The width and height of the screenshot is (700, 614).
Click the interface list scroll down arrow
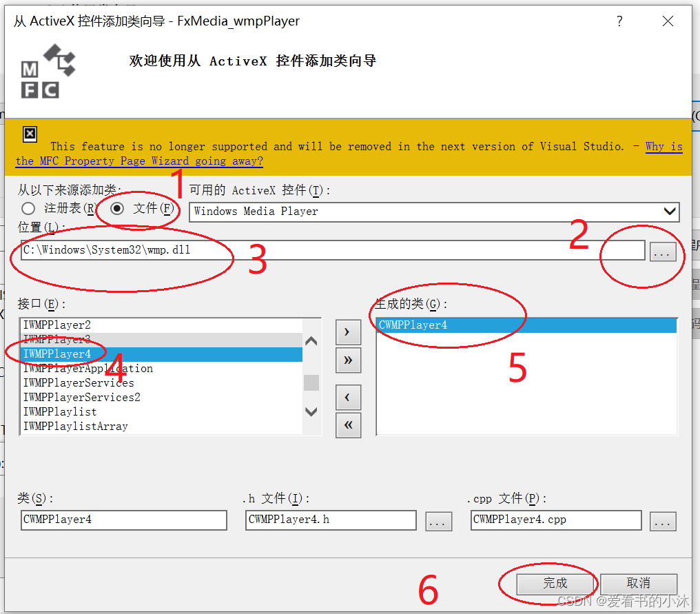click(311, 411)
